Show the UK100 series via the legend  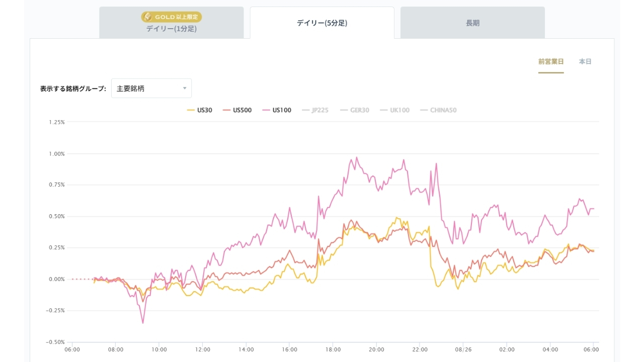pos(394,110)
